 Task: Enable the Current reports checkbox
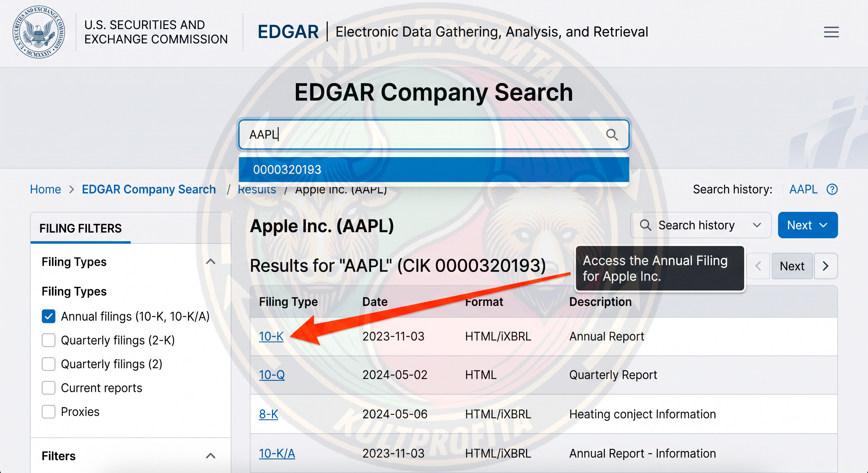pyautogui.click(x=48, y=388)
